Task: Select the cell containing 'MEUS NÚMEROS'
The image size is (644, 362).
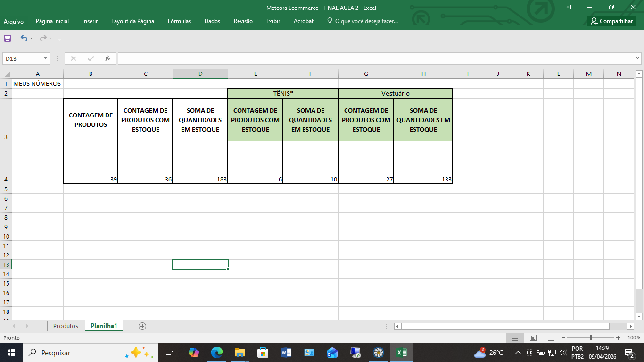Action: point(38,83)
